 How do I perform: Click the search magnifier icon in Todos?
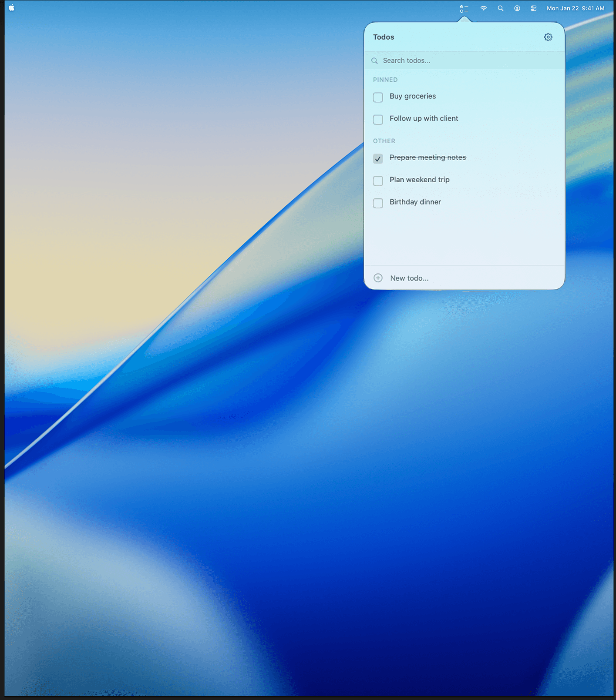tap(374, 61)
